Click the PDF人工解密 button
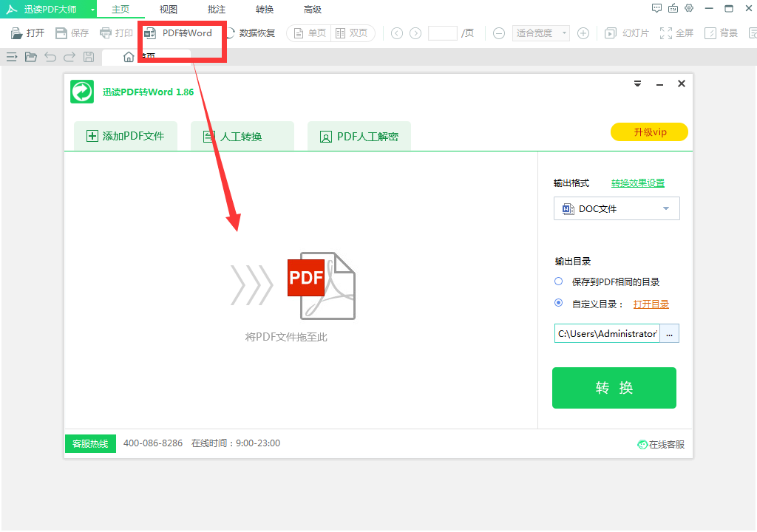The width and height of the screenshot is (757, 532). (359, 136)
